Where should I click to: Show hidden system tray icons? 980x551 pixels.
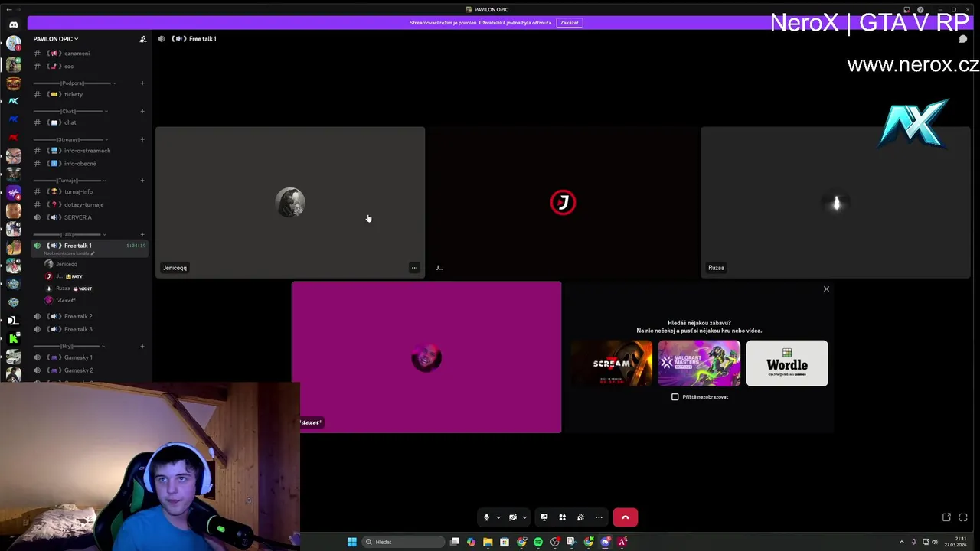pos(901,542)
